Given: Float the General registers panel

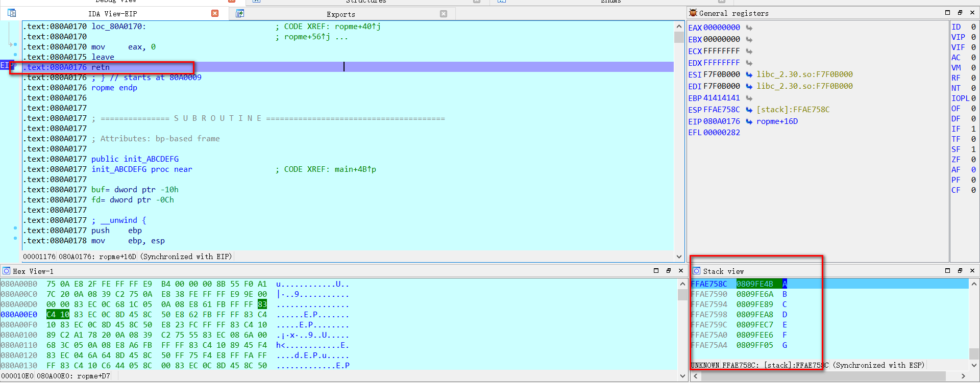Looking at the screenshot, I should tap(960, 13).
